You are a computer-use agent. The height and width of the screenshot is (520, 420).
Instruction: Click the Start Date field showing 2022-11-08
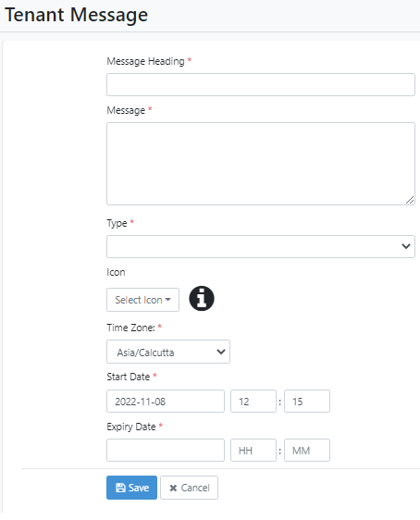pyautogui.click(x=166, y=402)
